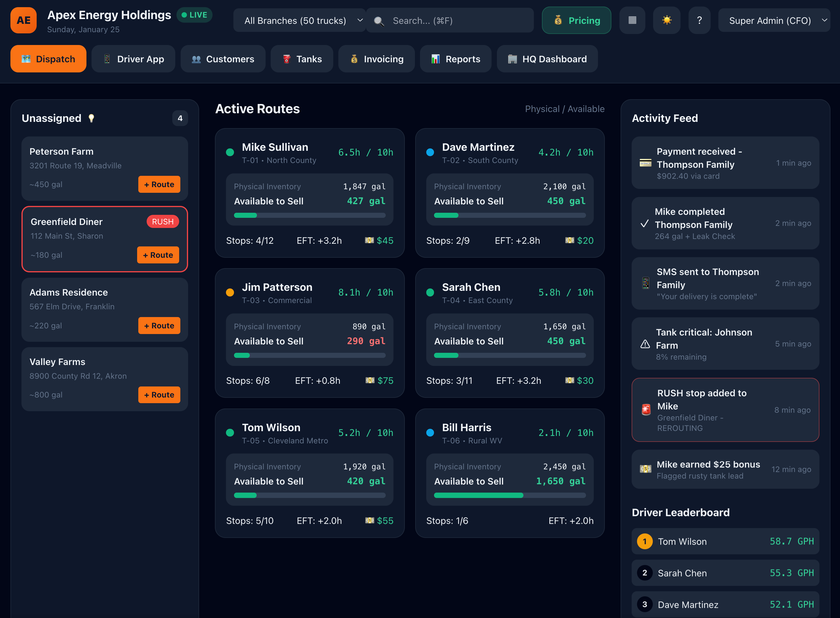Open the Customers tab
This screenshot has height=618, width=840.
pos(223,59)
